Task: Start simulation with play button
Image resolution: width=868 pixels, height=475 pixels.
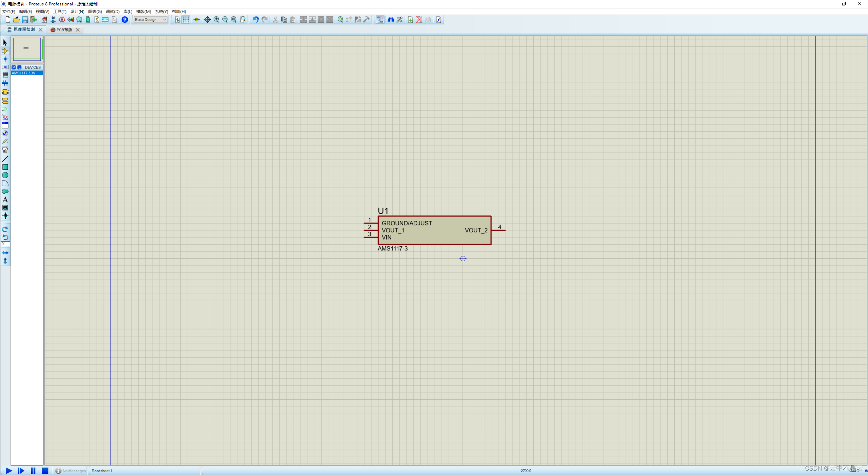Action: click(x=9, y=471)
